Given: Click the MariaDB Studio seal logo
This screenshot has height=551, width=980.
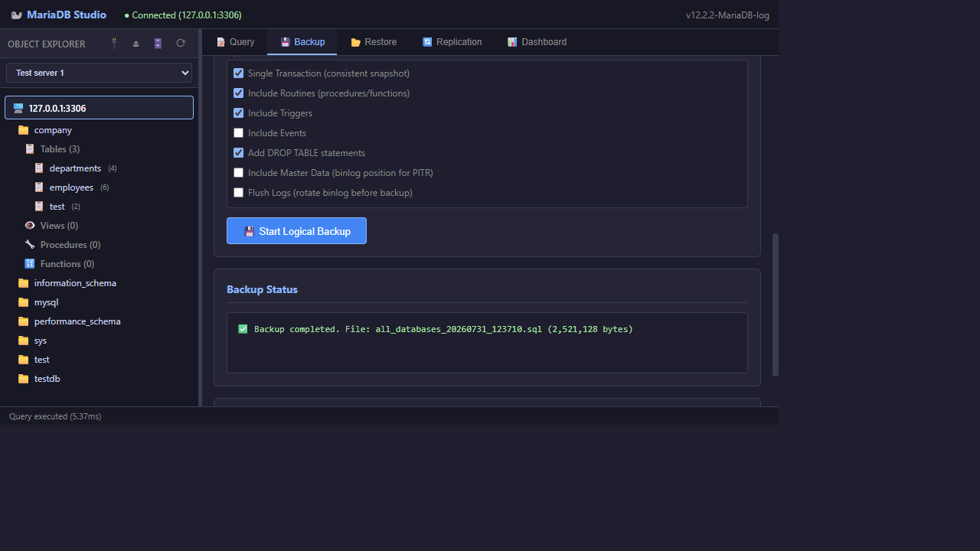Looking at the screenshot, I should tap(17, 15).
